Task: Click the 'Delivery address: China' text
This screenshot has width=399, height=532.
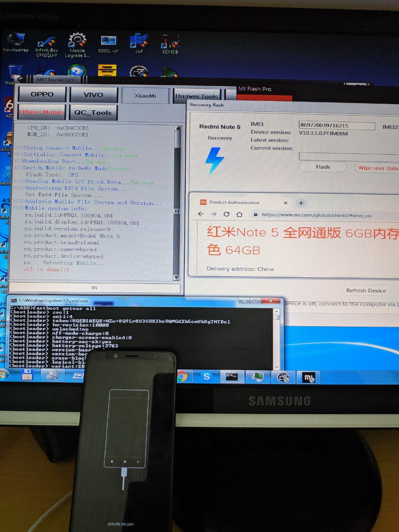Action: pos(240,269)
